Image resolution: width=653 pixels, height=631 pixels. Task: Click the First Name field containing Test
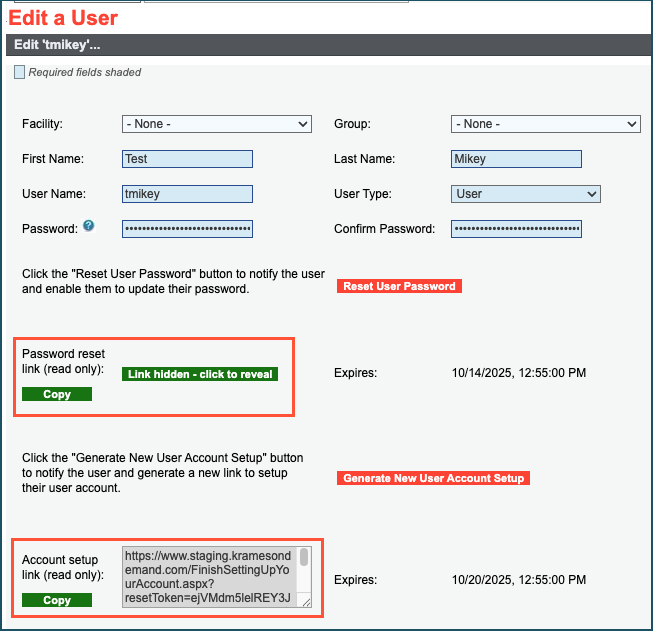click(187, 159)
